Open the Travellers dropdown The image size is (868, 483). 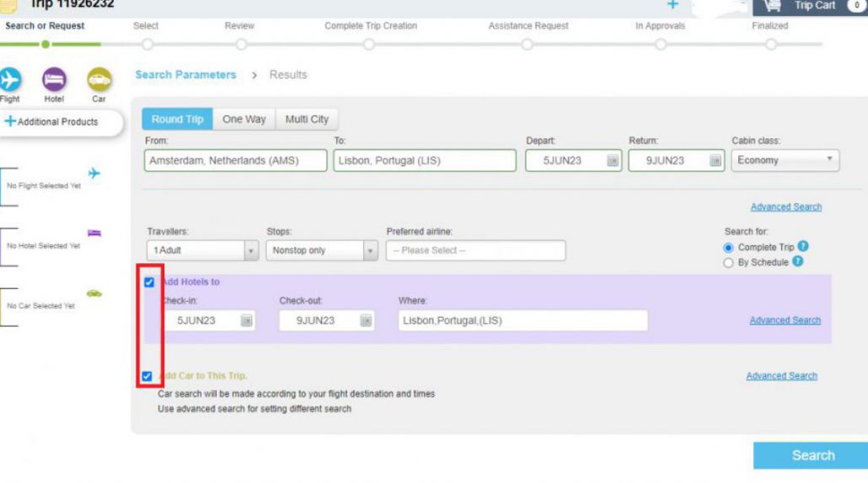[x=202, y=250]
